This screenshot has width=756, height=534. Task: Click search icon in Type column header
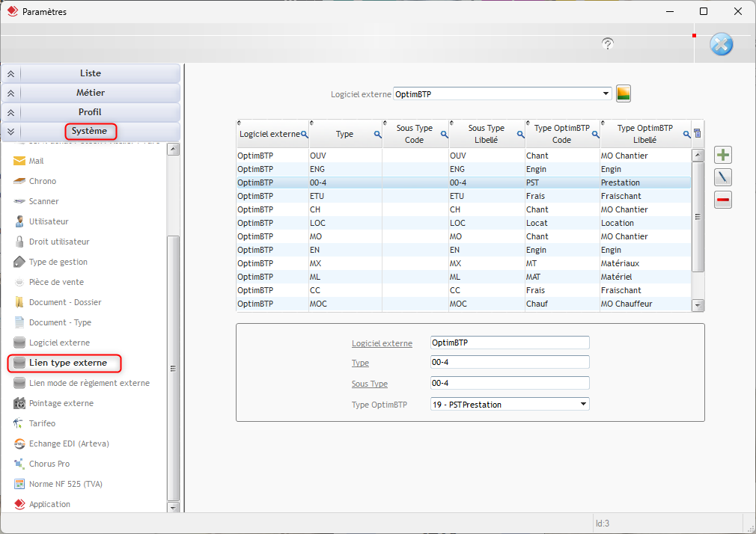377,135
